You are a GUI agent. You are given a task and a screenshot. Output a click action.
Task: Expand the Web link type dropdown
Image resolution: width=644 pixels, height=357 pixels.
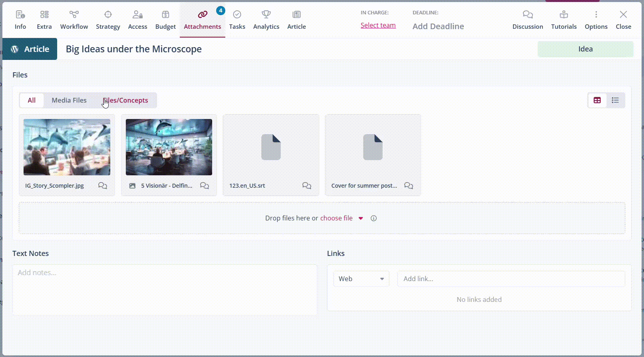[x=361, y=279]
